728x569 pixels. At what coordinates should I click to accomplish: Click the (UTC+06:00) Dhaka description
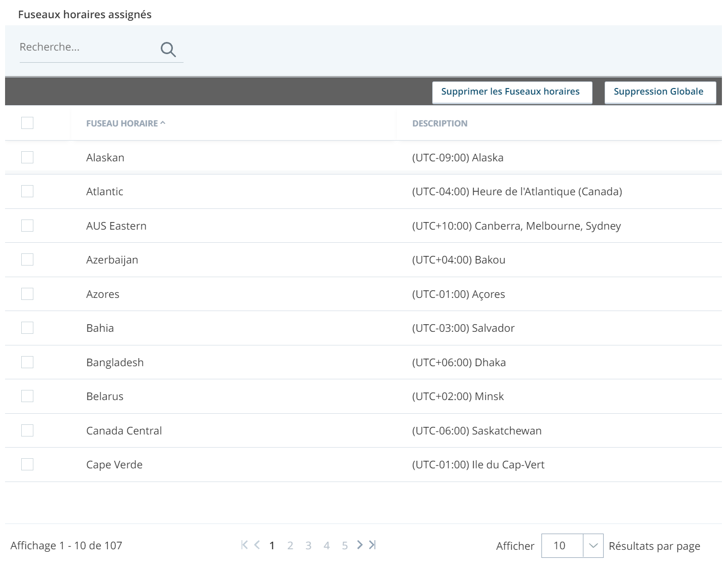(459, 362)
